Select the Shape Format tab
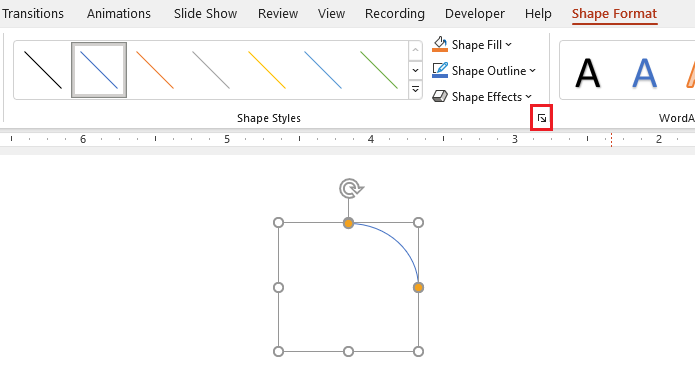 tap(614, 14)
